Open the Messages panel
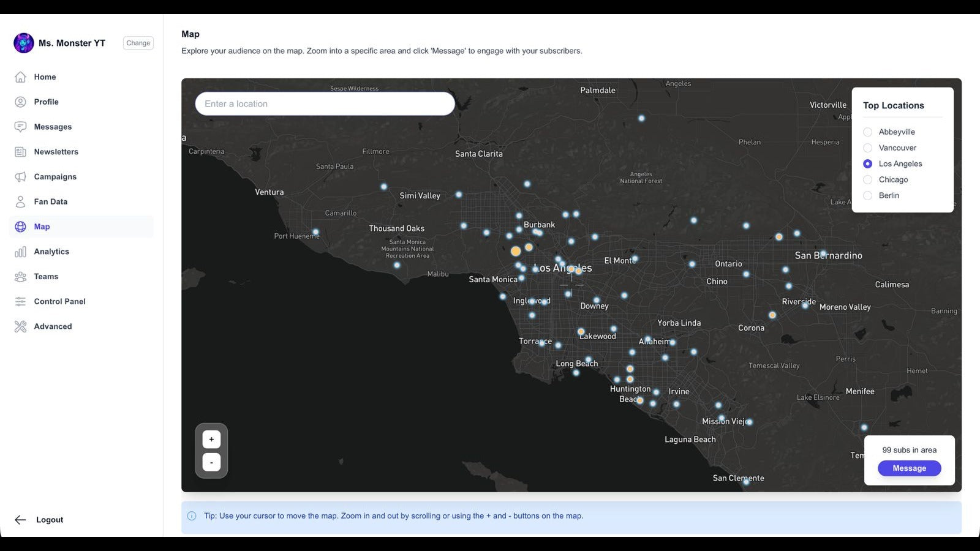 point(21,127)
